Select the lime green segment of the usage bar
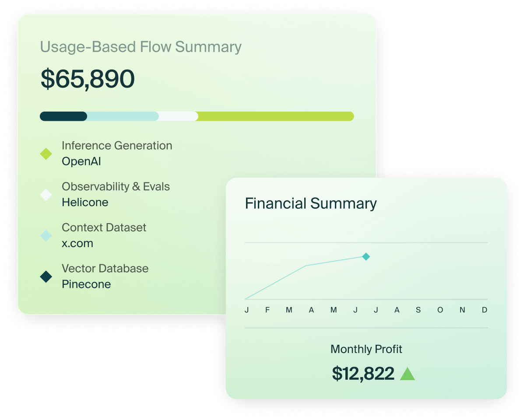This screenshot has height=420, width=524. click(x=276, y=116)
